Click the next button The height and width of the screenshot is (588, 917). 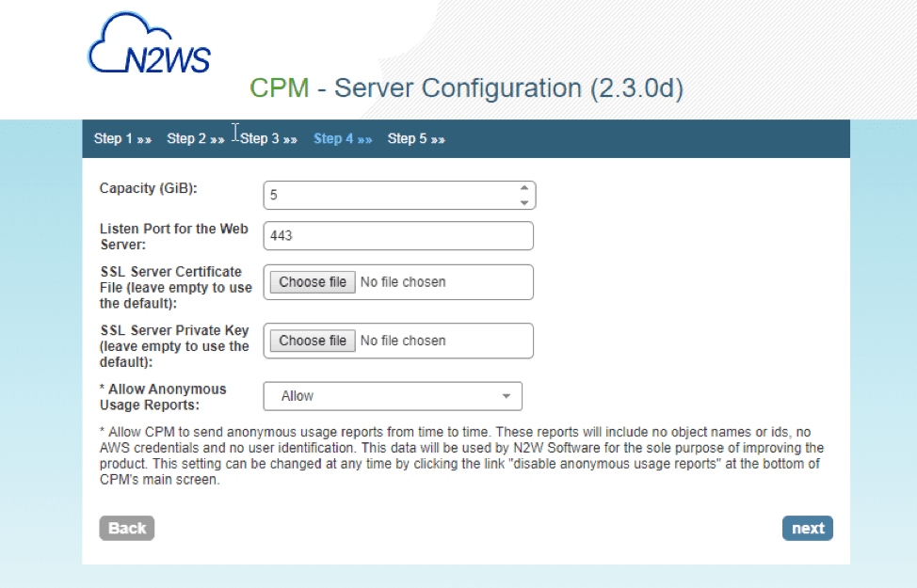[808, 529]
